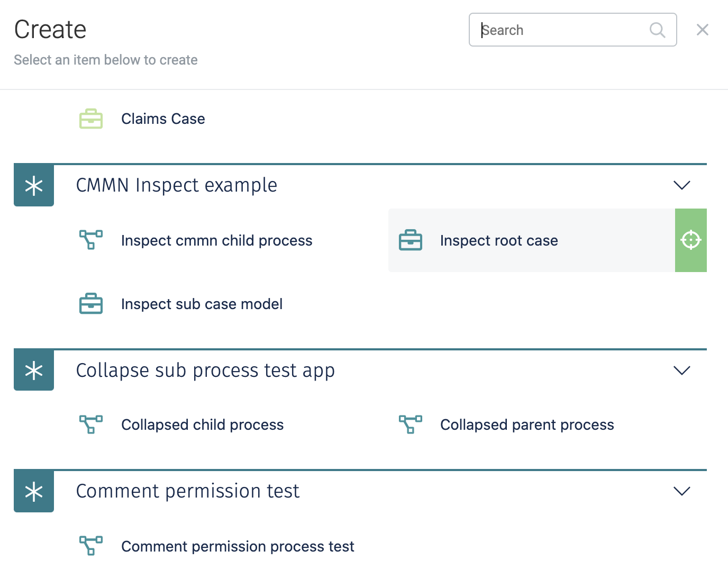The image size is (728, 578).
Task: Select the Collapsed parent process flow icon
Action: pyautogui.click(x=410, y=425)
